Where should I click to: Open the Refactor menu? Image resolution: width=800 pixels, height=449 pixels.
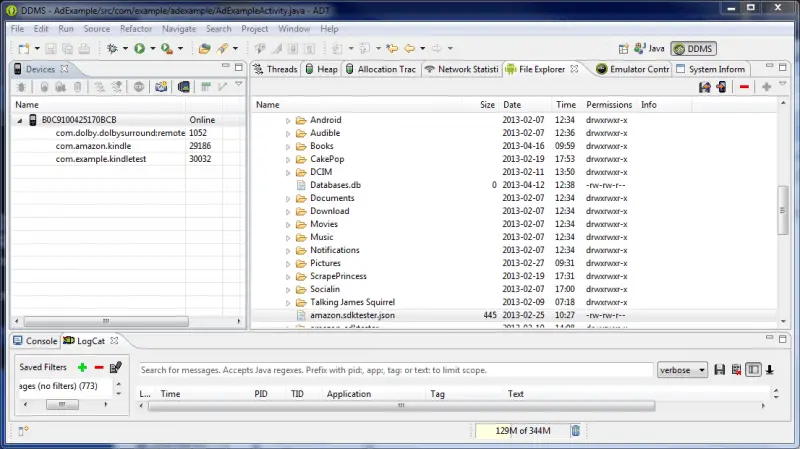point(136,29)
